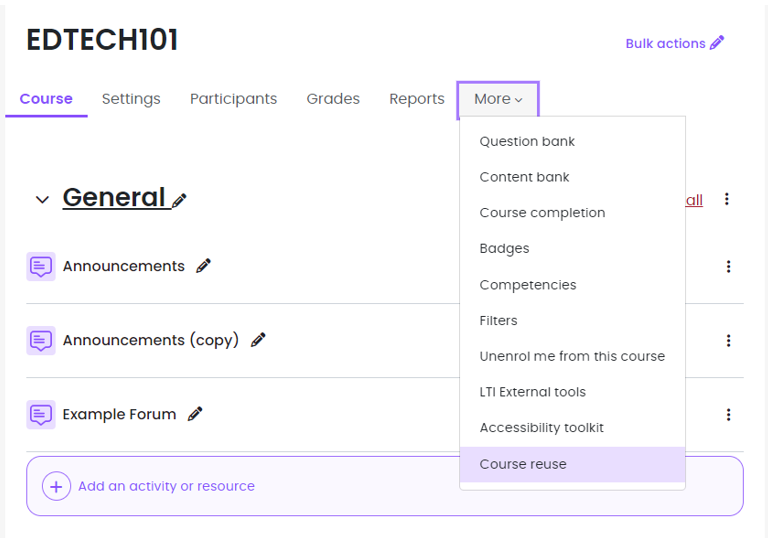This screenshot has width=768, height=538.
Task: Click the pencil icon next to Example Forum
Action: click(x=195, y=414)
